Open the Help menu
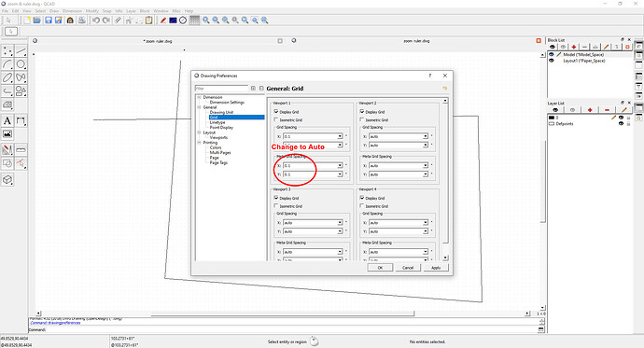Viewport: 644px width, 348px height. [189, 11]
